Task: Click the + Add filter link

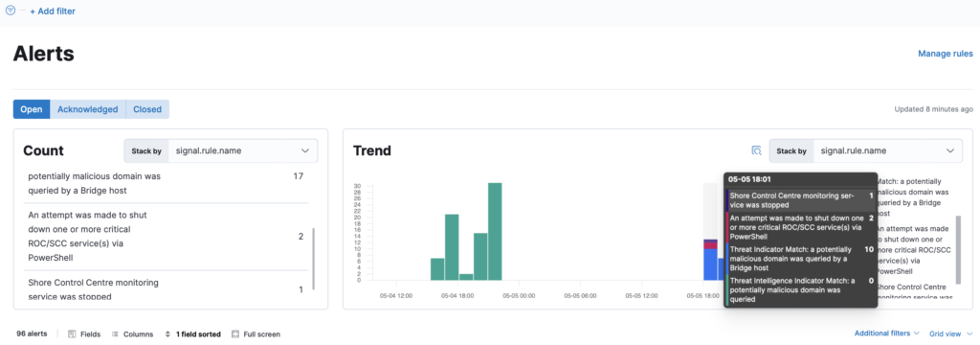Action: coord(53,11)
